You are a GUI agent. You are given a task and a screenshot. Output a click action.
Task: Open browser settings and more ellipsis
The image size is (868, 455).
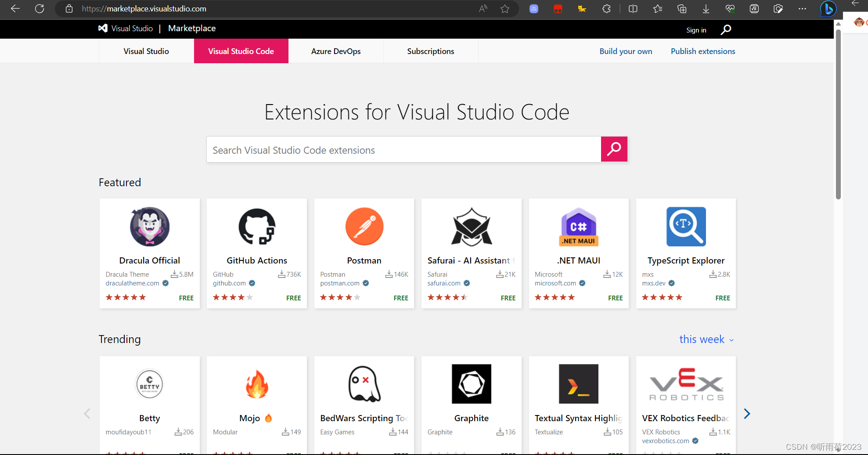802,9
